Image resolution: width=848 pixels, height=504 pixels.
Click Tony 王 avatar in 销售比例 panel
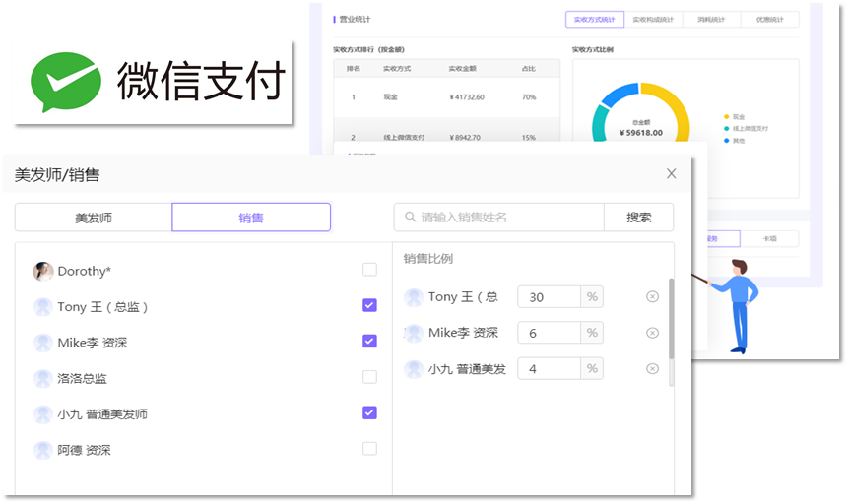tap(414, 297)
